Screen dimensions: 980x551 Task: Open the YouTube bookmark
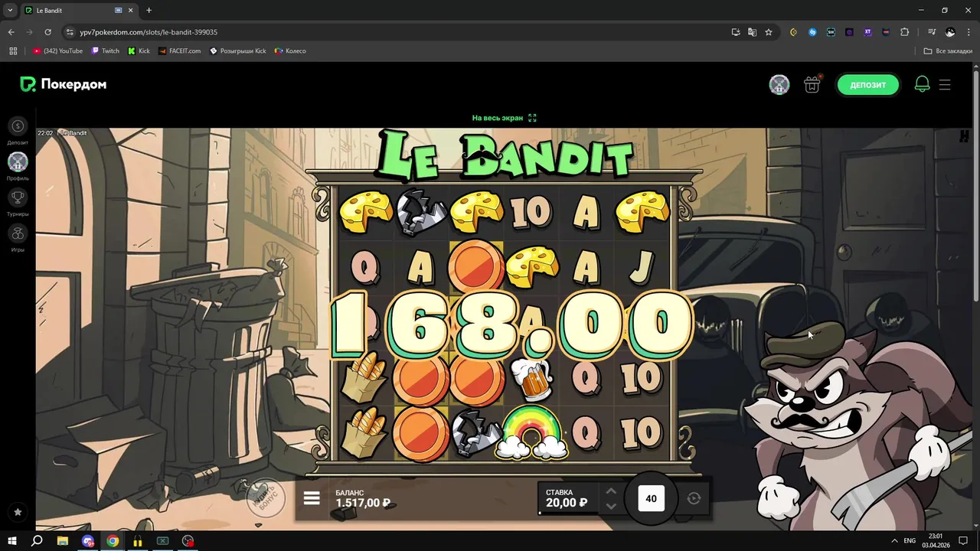pos(57,51)
